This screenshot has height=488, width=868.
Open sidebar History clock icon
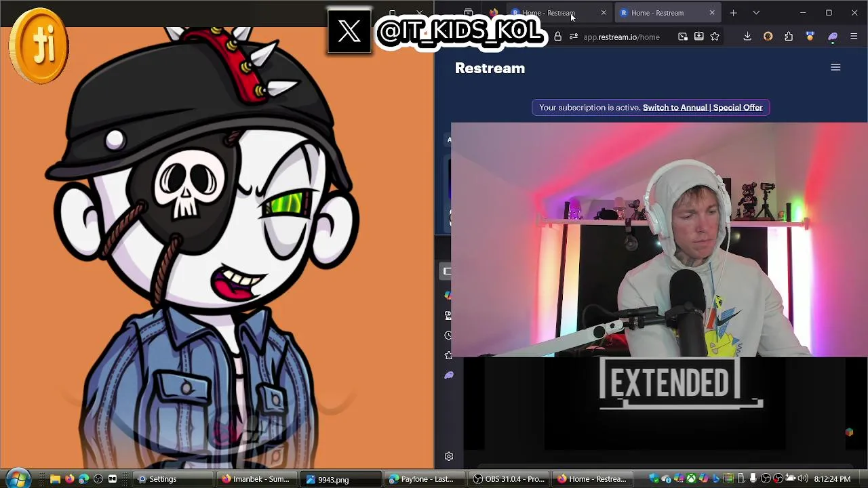[448, 335]
